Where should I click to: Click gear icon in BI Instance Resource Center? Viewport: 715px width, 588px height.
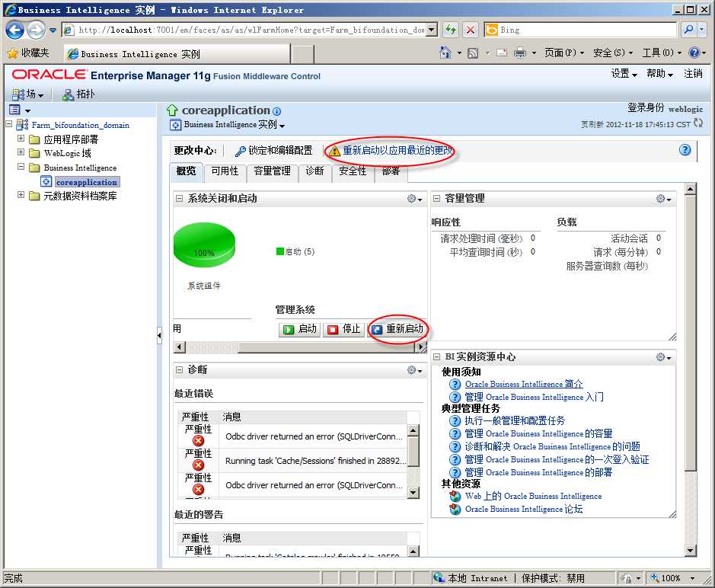point(663,356)
